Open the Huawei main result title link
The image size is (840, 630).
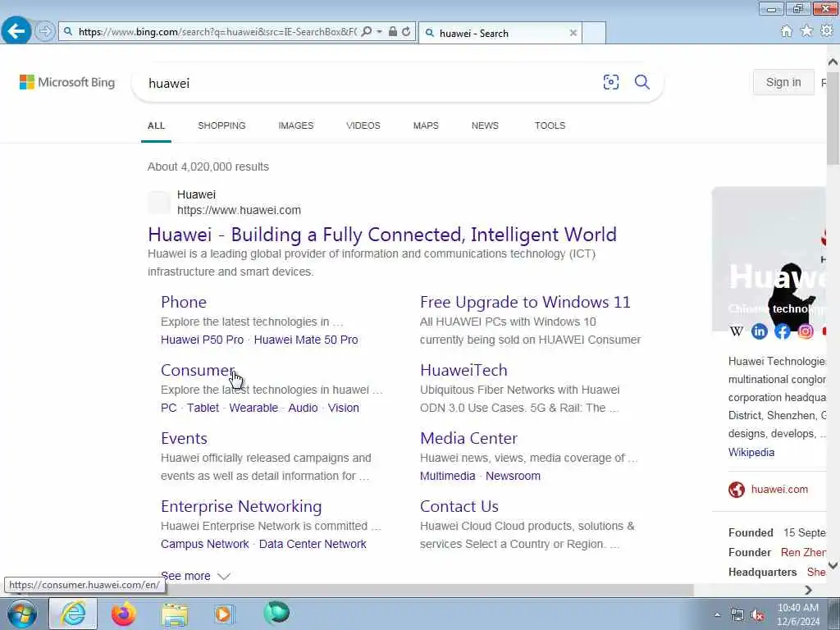[382, 234]
